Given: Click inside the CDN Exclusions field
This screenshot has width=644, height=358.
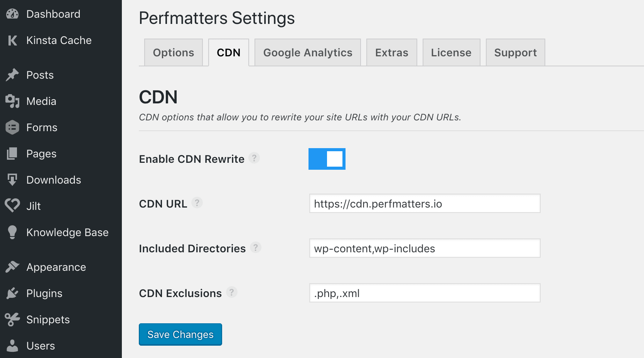Looking at the screenshot, I should tap(424, 293).
